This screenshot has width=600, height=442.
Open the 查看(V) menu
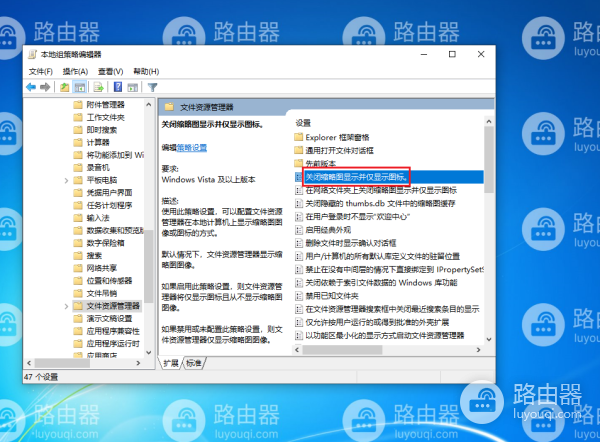click(111, 72)
